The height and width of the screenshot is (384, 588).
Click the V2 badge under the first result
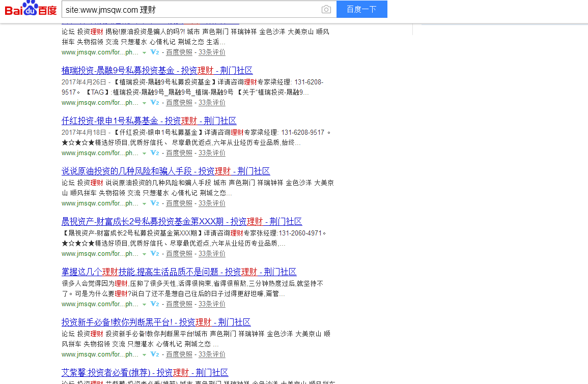click(x=154, y=52)
